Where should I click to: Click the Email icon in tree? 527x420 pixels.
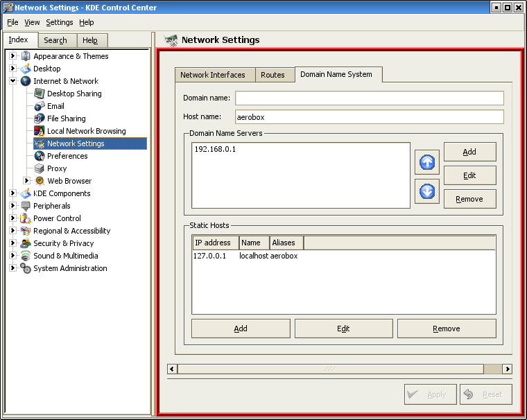tap(40, 106)
